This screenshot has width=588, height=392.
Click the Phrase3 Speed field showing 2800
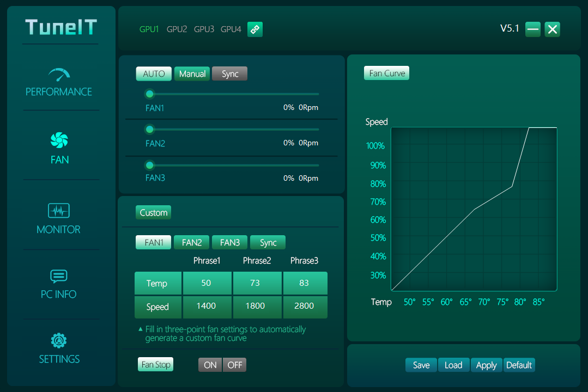[x=305, y=307]
